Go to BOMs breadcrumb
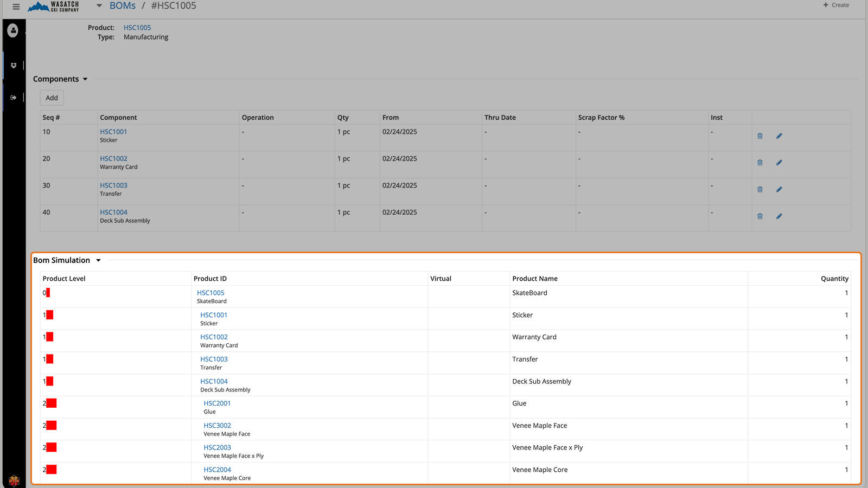Screen dimensions: 868x488 tap(123, 6)
